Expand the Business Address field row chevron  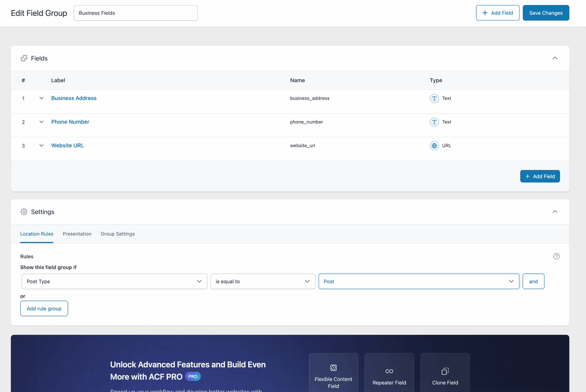click(41, 98)
